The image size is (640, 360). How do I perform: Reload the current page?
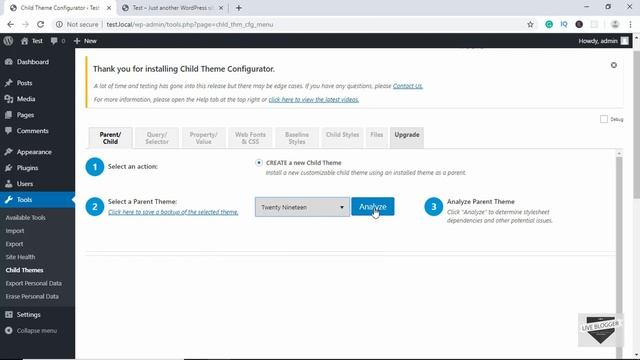(x=40, y=24)
